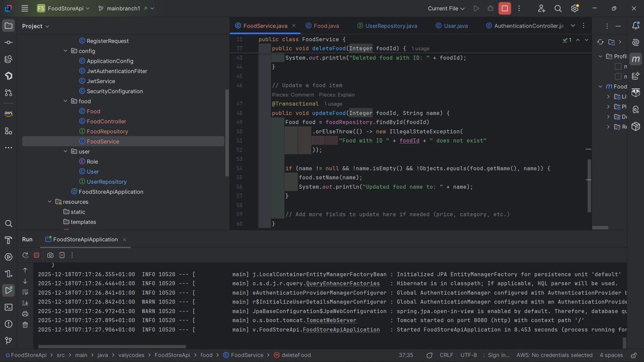Stop the running application from the toolbar
The image size is (644, 362).
(x=504, y=8)
